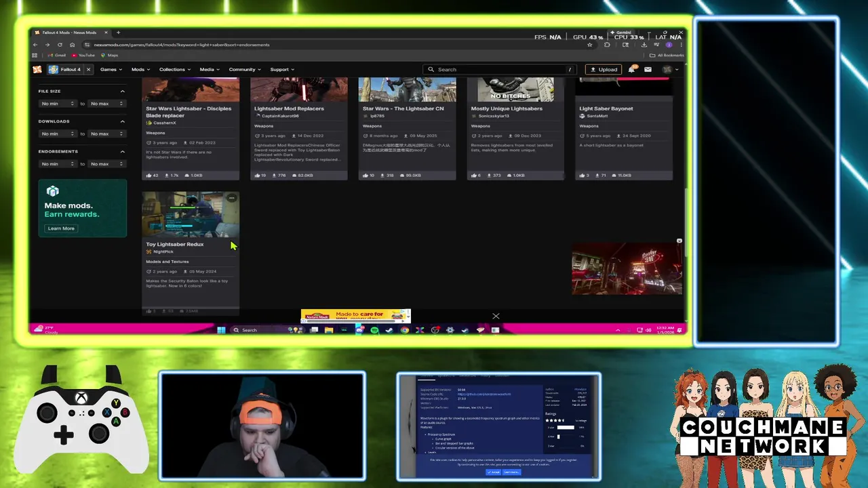Collapse the Endorsements filter section
This screenshot has width=868, height=488.
pos(123,151)
